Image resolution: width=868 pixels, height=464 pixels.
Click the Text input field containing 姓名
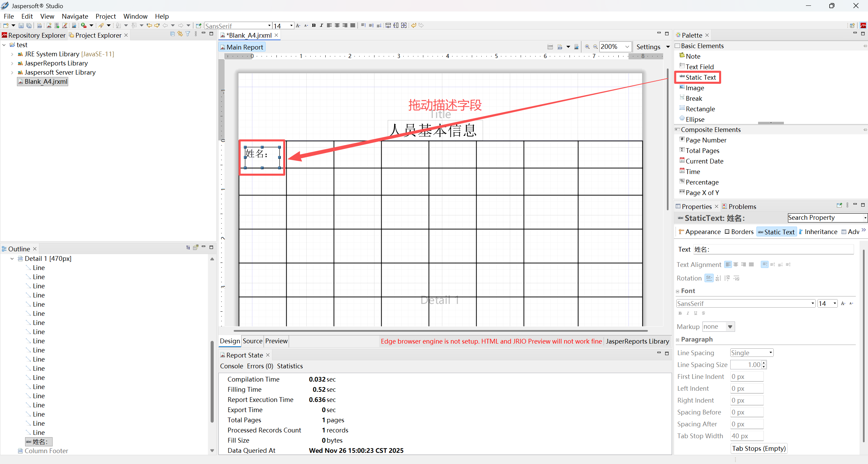pos(773,249)
